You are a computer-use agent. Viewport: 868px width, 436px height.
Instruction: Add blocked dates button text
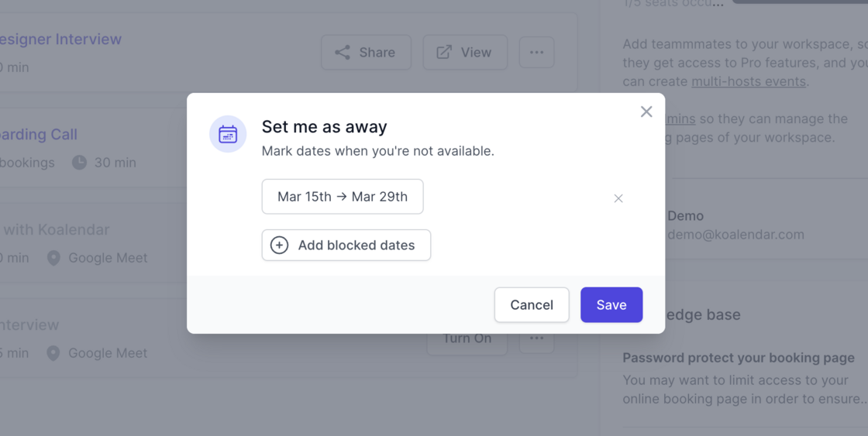(356, 245)
